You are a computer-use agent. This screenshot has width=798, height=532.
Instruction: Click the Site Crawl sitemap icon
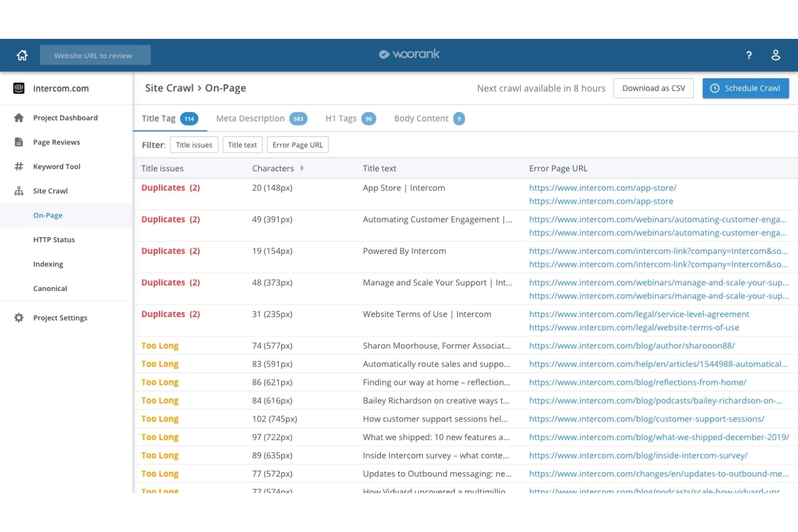click(19, 191)
